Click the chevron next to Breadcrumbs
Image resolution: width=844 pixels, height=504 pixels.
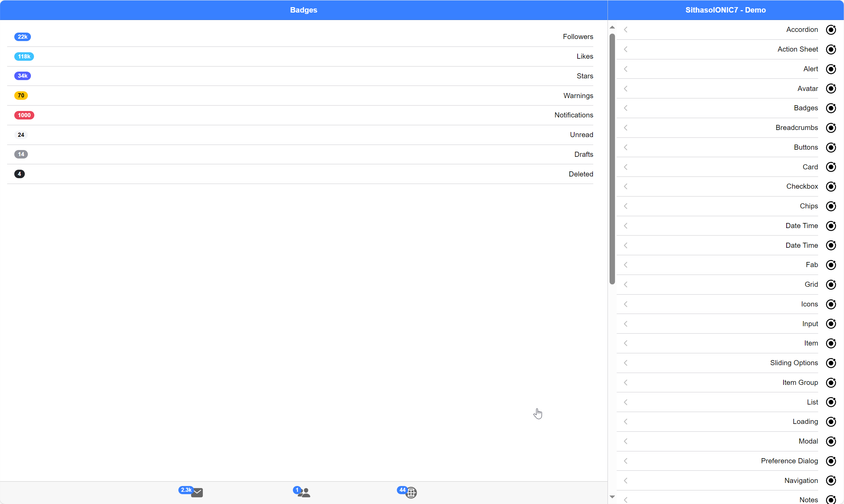click(626, 128)
